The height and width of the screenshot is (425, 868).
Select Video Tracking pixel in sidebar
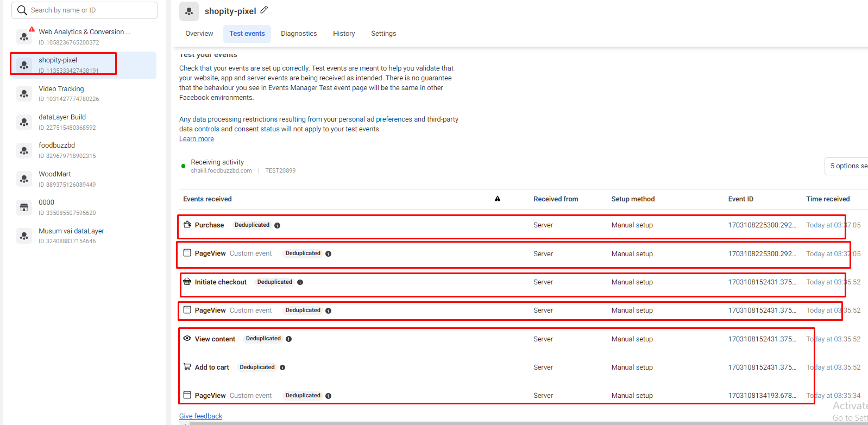pyautogui.click(x=61, y=89)
